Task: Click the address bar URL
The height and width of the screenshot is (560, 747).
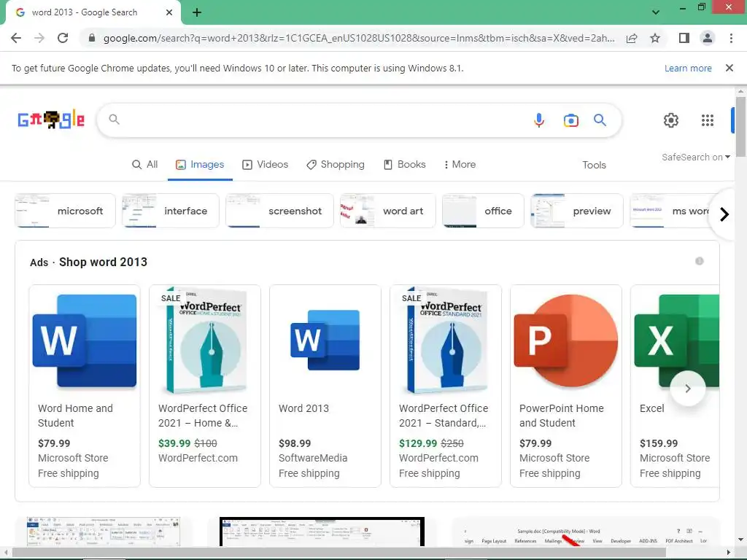Action: tap(359, 38)
